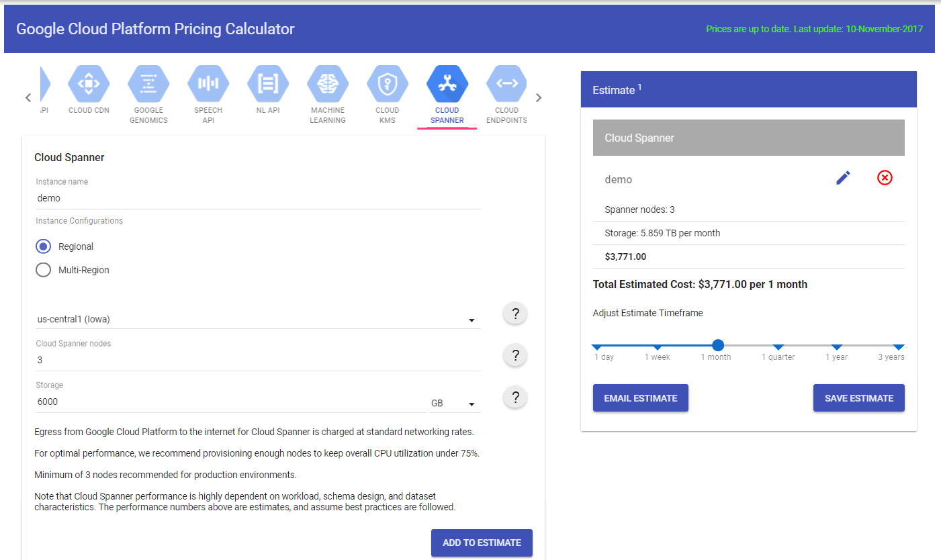The image size is (941, 560).
Task: Open help for the region selector
Action: tap(515, 314)
